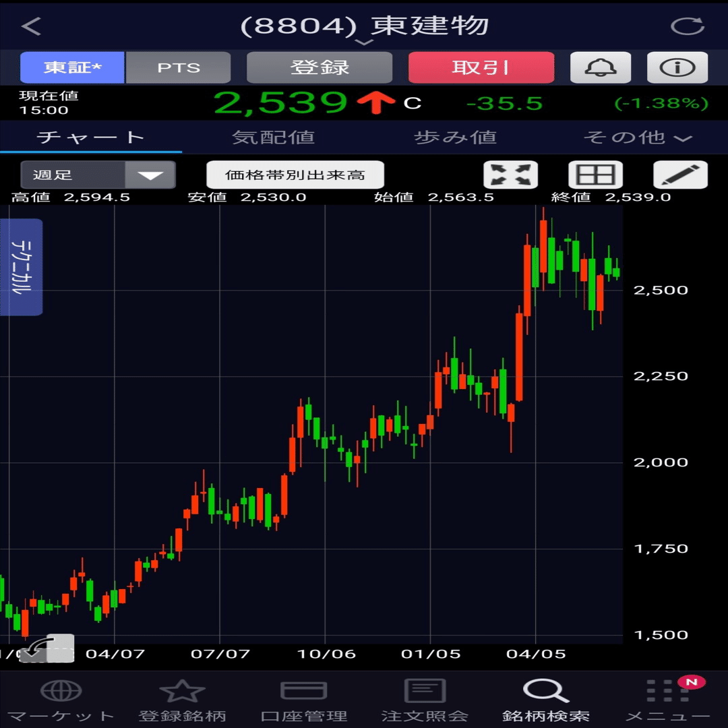The height and width of the screenshot is (728, 728).
Task: Open 銘柄検索 stock search
Action: pyautogui.click(x=546, y=700)
